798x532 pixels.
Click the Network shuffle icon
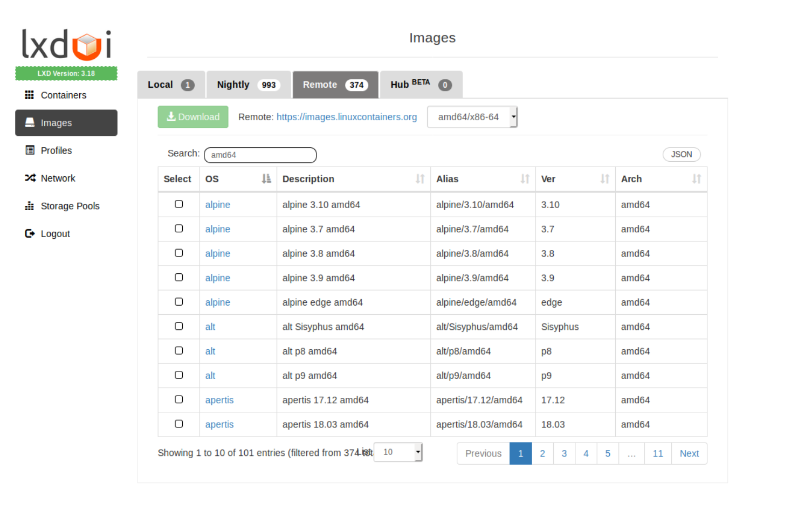click(30, 178)
